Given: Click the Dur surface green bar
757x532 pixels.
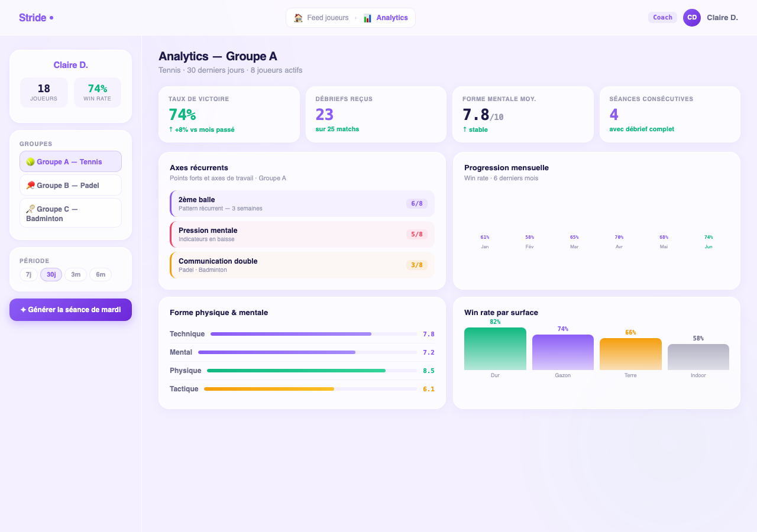Looking at the screenshot, I should coord(495,349).
